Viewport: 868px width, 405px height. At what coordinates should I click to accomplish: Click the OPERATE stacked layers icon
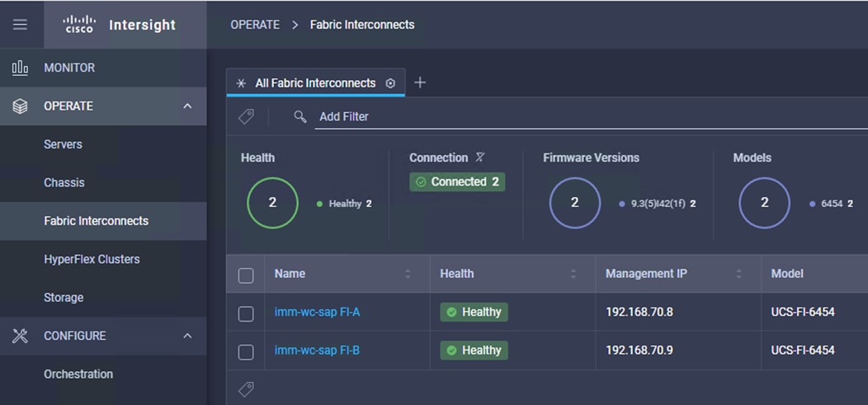20,106
